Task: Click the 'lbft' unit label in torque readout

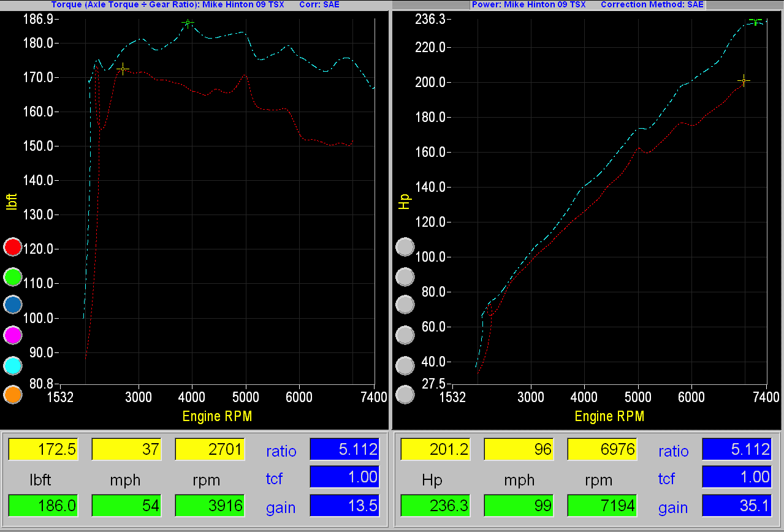Action: tap(42, 480)
